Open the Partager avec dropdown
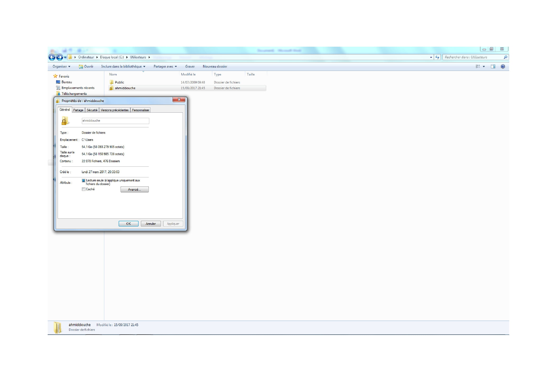This screenshot has width=555, height=392. [x=165, y=66]
